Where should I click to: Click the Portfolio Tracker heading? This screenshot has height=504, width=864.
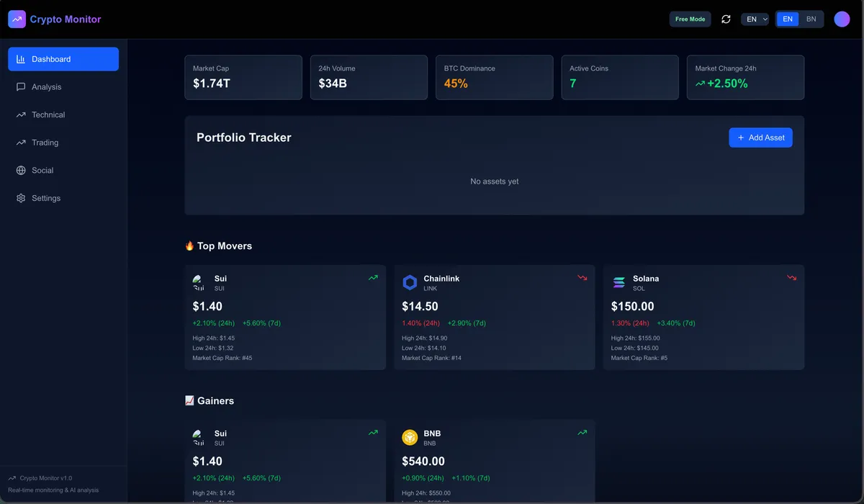tap(244, 138)
